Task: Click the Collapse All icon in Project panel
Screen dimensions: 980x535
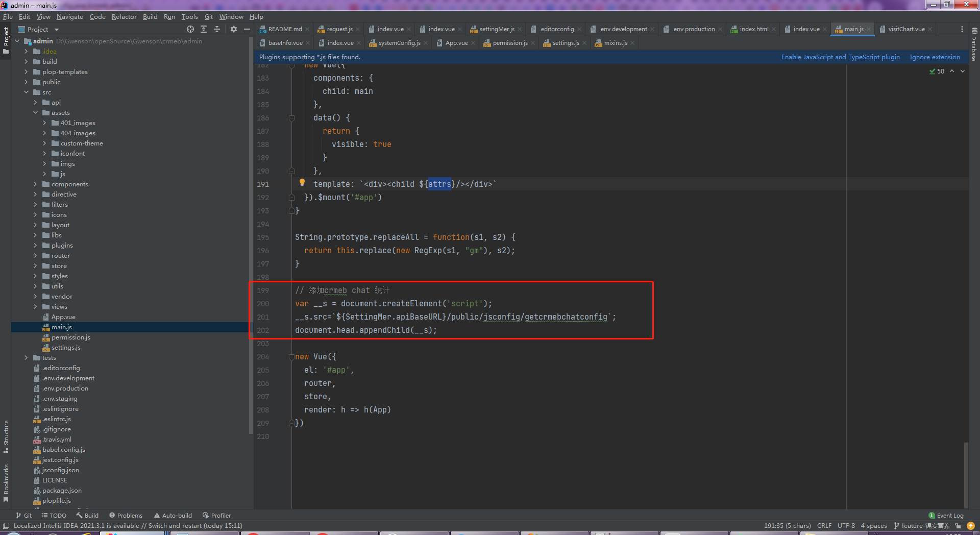Action: 217,29
